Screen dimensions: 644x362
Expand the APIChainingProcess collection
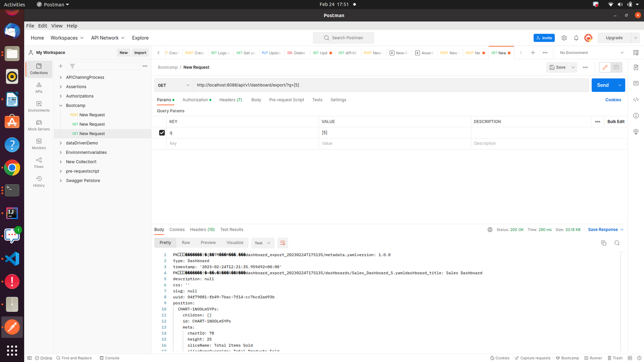pos(61,77)
